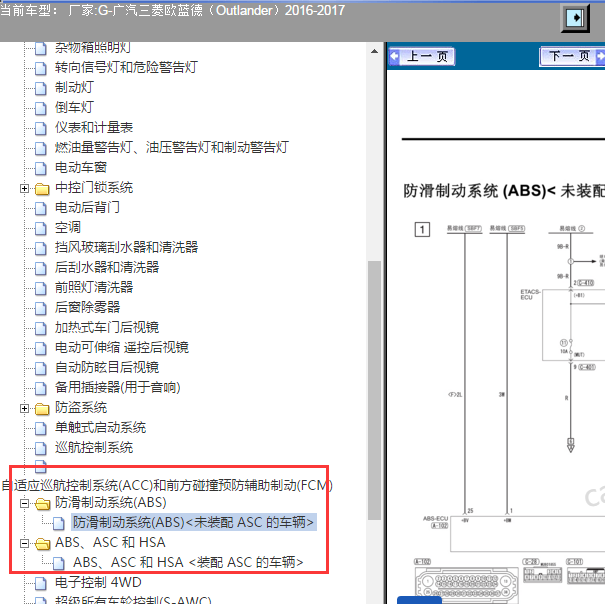Click page icon of ABS <未装配 ASC 的车辆>
Viewport: 605px width, 604px height.
59,523
